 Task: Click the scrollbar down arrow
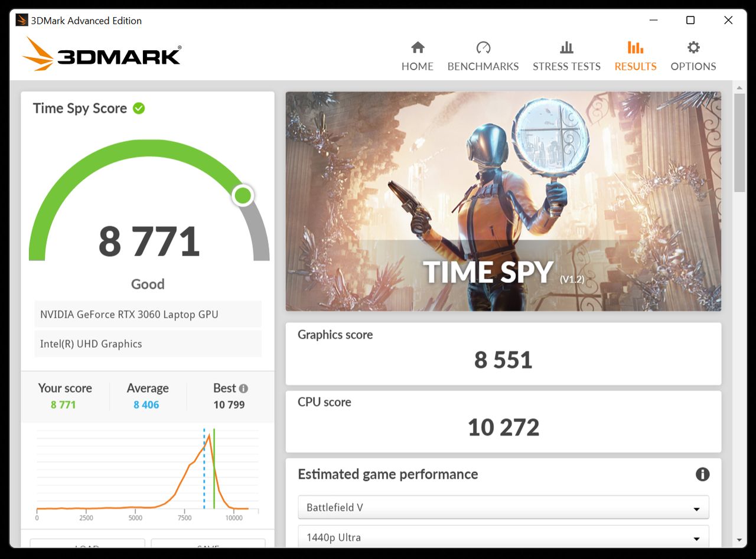739,540
